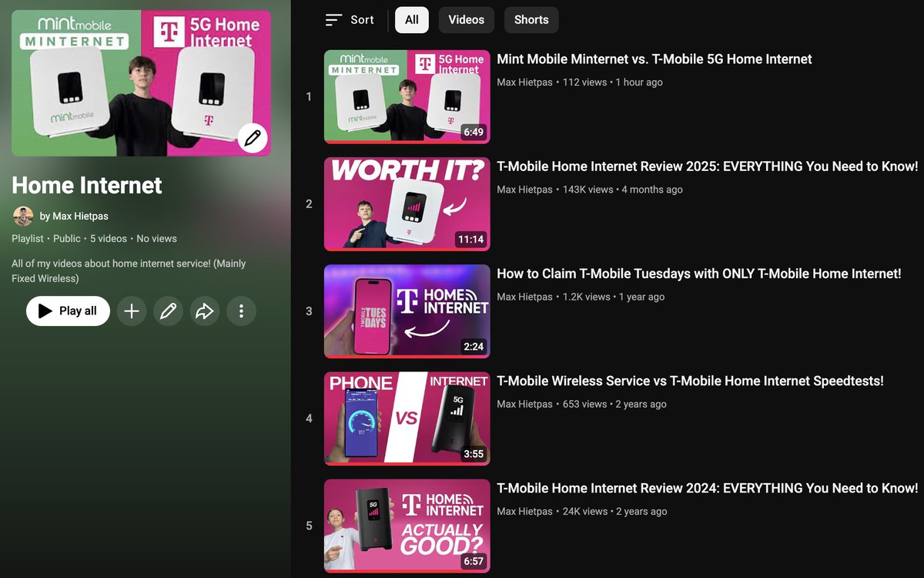Screen dimensions: 924x578
Task: Click the WORTH IT? thumbnail with 11:14 duration
Action: point(407,204)
